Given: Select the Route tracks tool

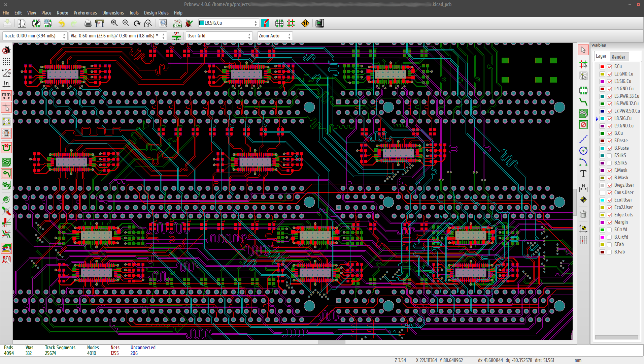Looking at the screenshot, I should (x=583, y=102).
